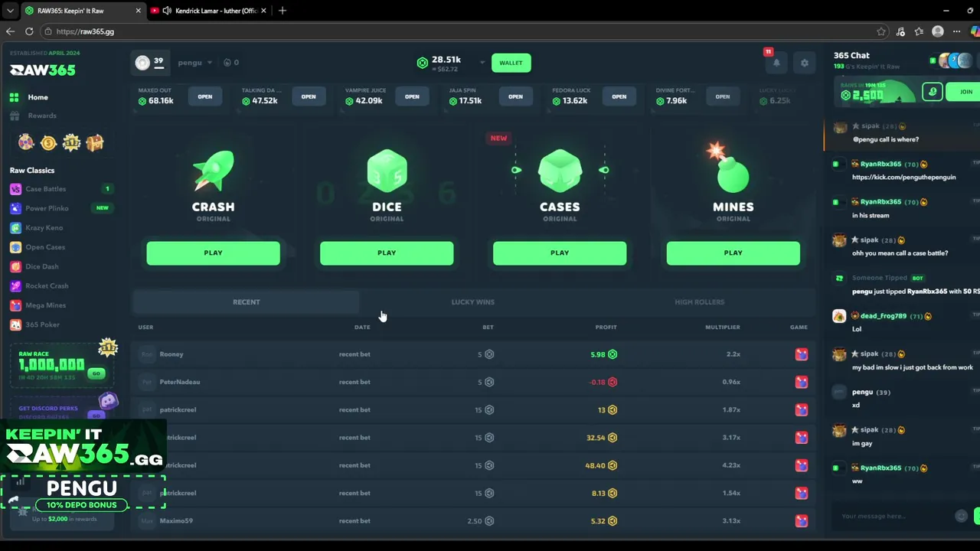
Task: Click the raw365.gg address bar
Action: coord(459,31)
